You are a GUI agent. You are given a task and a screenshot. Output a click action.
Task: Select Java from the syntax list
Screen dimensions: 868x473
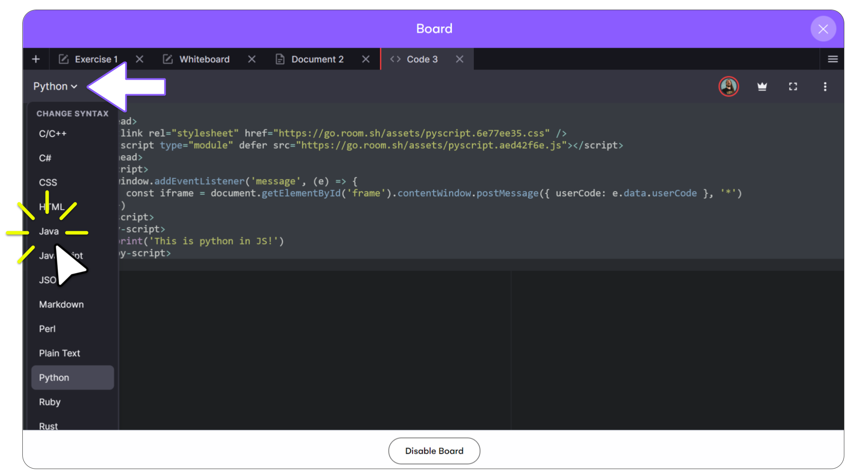coord(73,231)
